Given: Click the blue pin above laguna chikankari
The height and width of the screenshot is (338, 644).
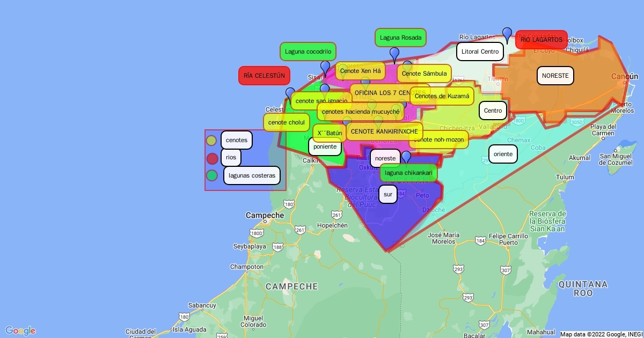Looking at the screenshot, I should point(406,157).
